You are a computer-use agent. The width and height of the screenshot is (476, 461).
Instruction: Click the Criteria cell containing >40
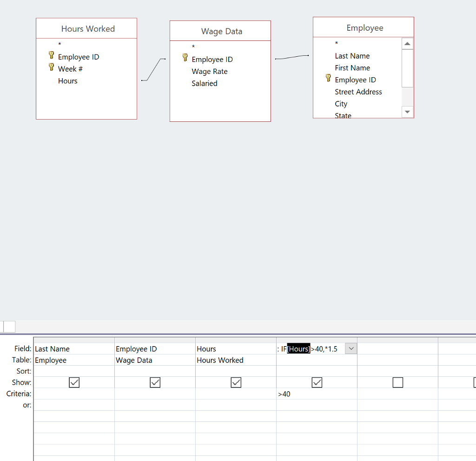point(316,394)
